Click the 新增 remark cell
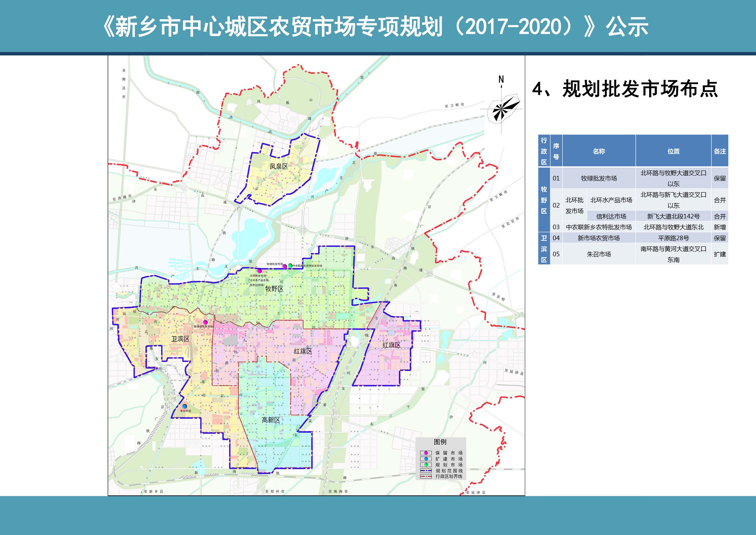This screenshot has width=756, height=535. (x=720, y=227)
